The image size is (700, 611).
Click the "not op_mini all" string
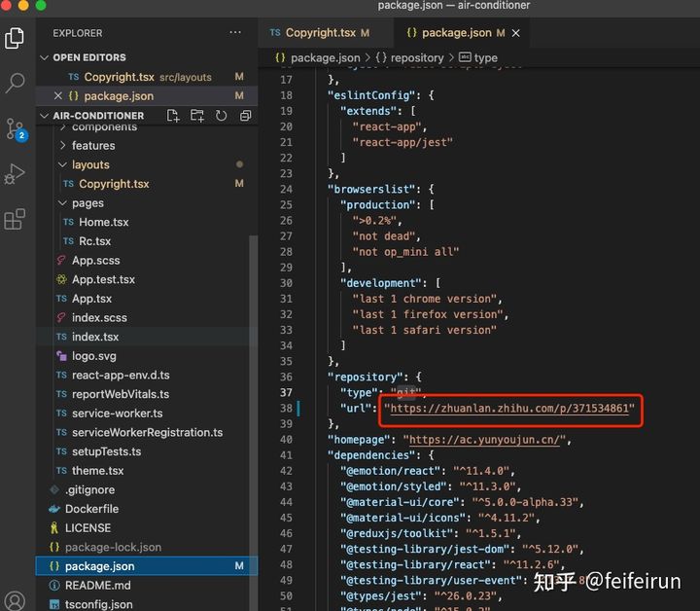coord(405,252)
